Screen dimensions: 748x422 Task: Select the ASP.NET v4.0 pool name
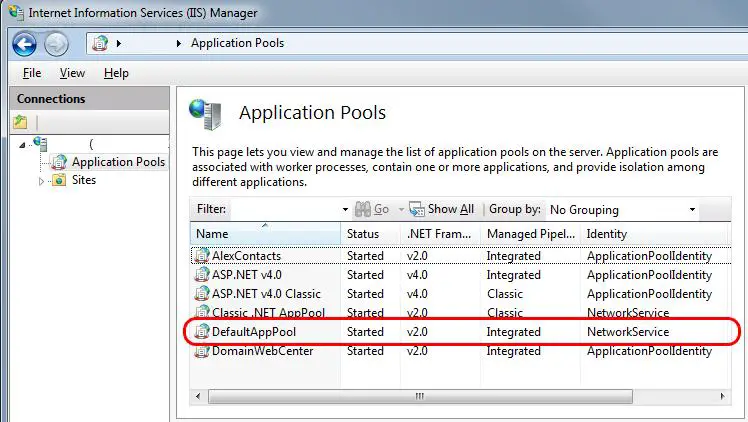tap(247, 275)
